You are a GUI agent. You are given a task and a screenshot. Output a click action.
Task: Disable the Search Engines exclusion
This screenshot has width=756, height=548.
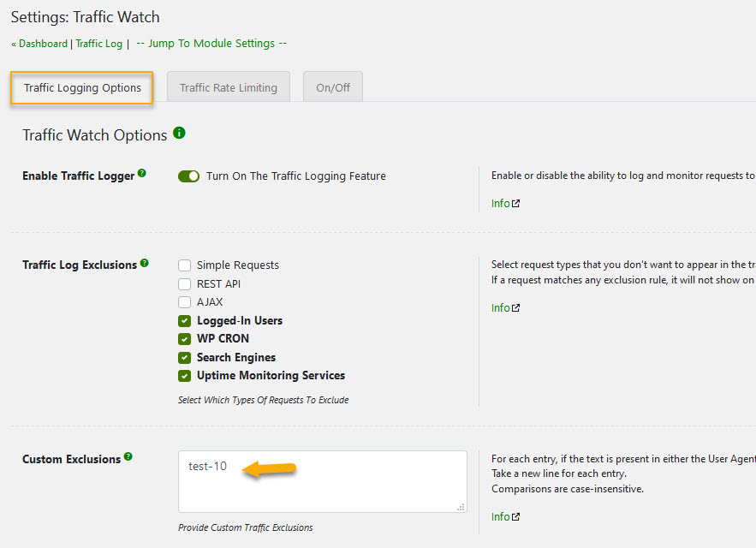184,357
